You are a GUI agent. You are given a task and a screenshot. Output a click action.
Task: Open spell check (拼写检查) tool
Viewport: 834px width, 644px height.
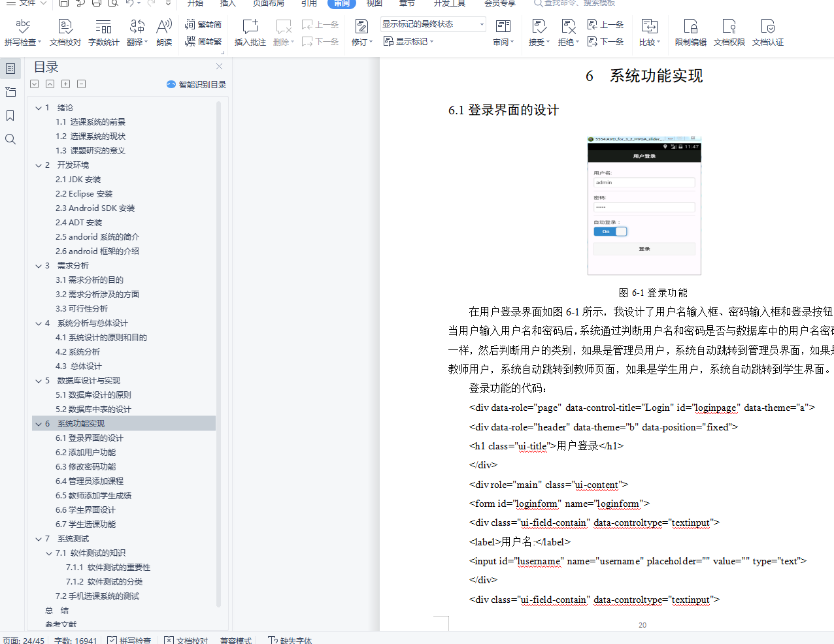[23, 33]
